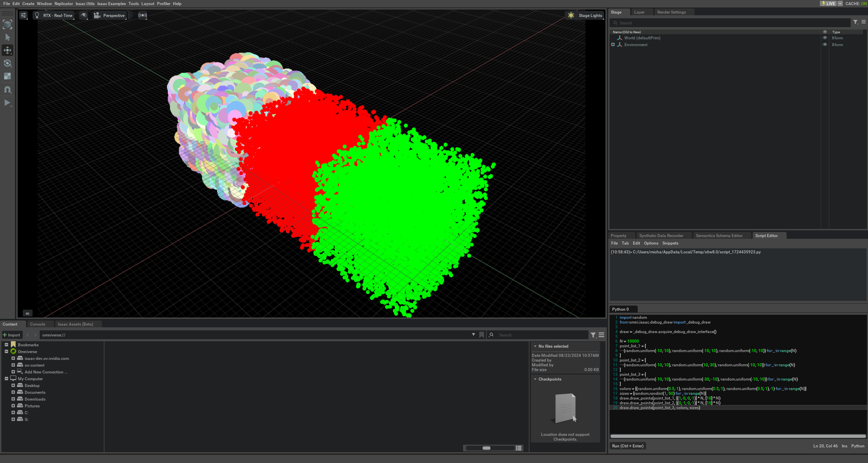Collapse the No files selected section
Screen dimensions: 868x463
[535, 346]
